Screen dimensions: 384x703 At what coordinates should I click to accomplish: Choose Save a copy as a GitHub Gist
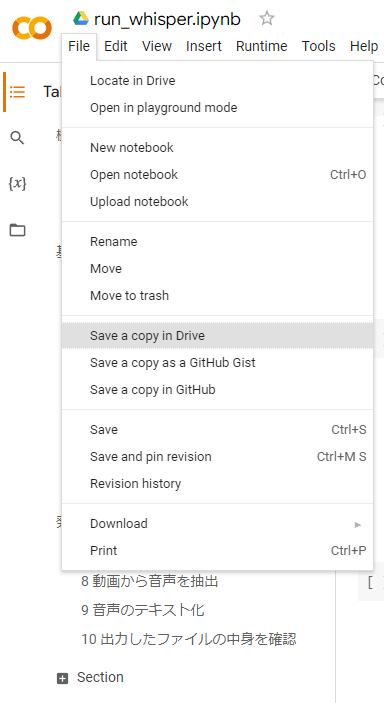point(218,362)
